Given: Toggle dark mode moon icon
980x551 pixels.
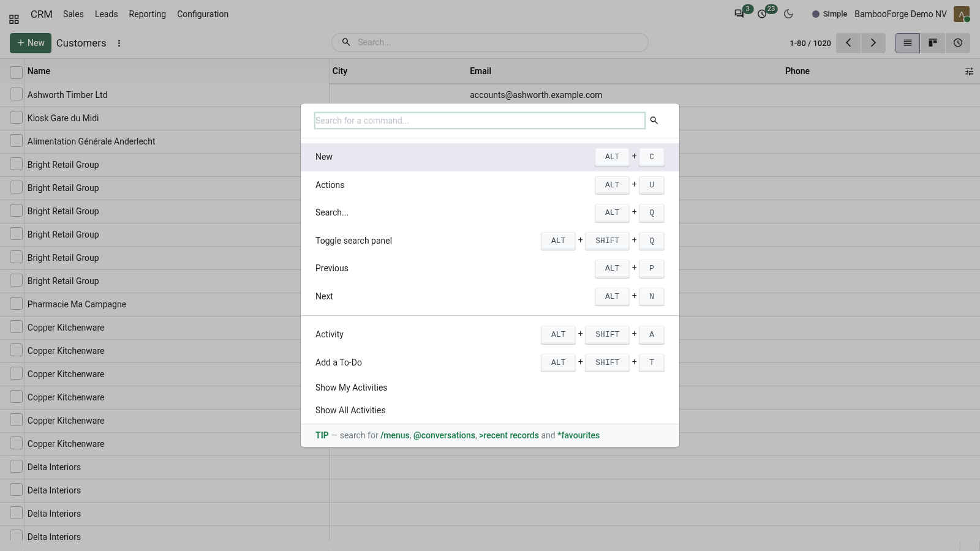Looking at the screenshot, I should 788,13.
